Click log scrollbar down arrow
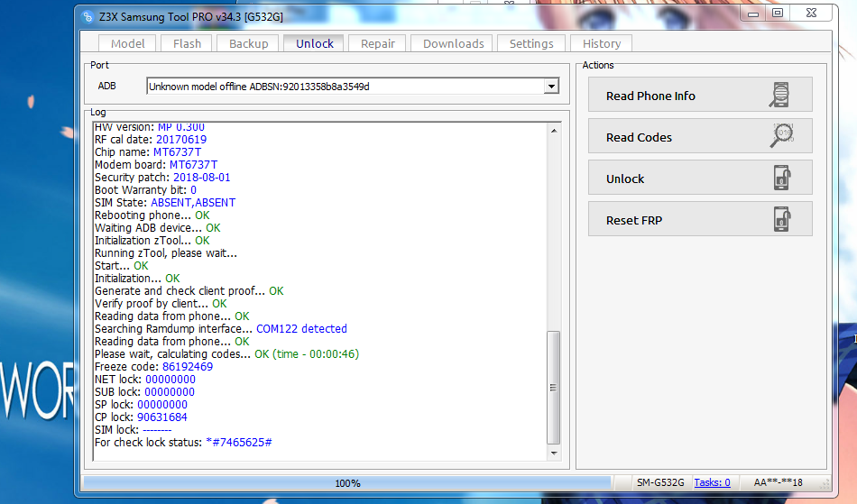The image size is (857, 504). (x=554, y=453)
